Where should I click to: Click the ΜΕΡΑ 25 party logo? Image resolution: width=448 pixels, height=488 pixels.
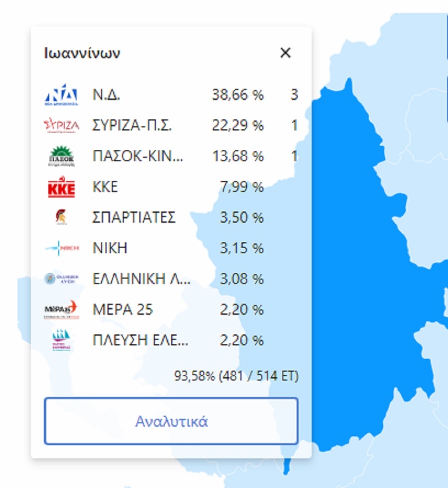[61, 310]
